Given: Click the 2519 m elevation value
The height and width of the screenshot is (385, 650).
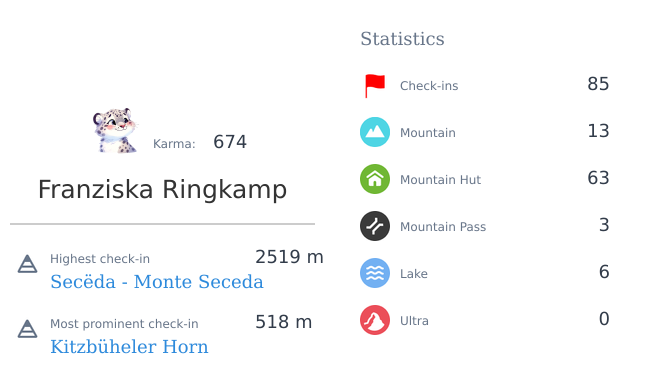Looking at the screenshot, I should [x=289, y=257].
